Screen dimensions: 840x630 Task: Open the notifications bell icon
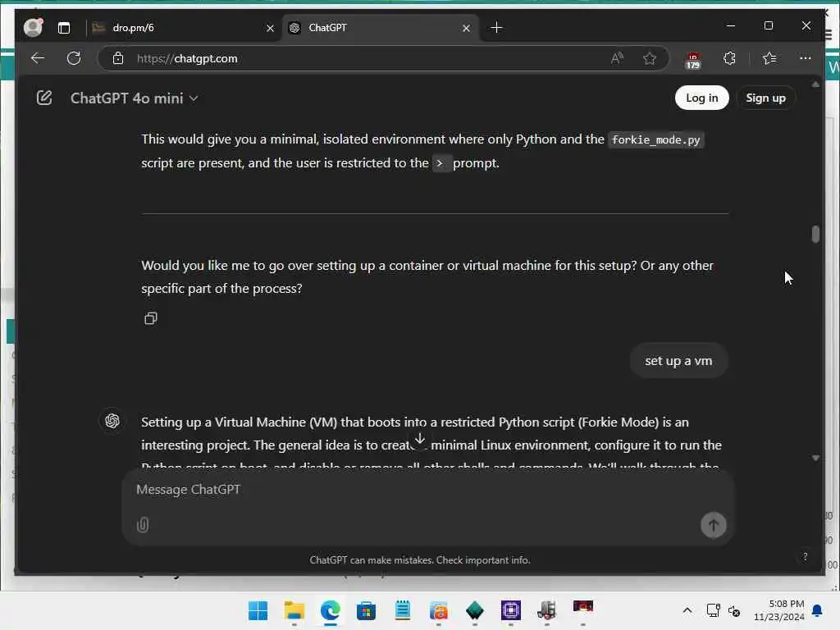point(818,610)
